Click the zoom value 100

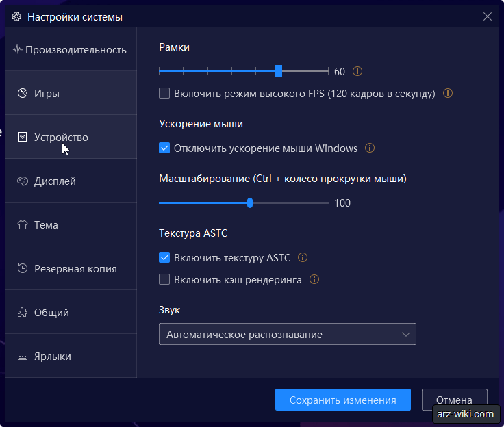point(342,203)
